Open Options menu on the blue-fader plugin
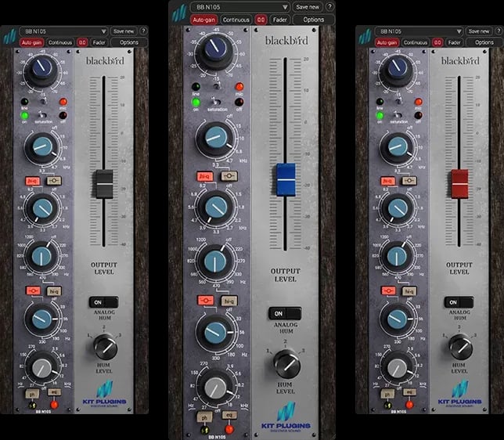 click(x=313, y=20)
